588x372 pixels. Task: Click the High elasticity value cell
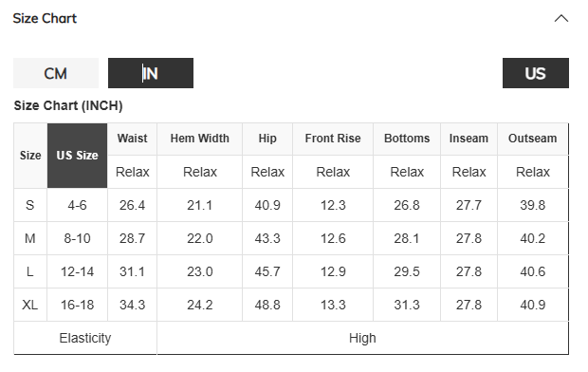(x=362, y=338)
